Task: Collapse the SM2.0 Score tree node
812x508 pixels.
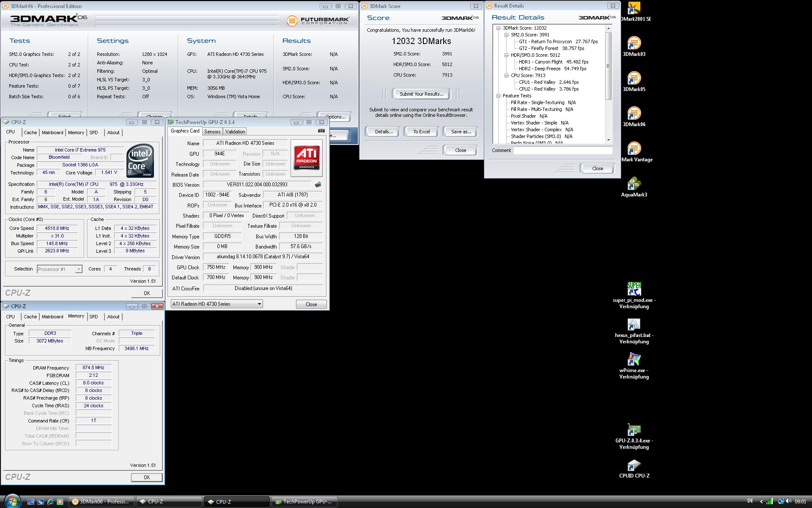Action: 506,35
